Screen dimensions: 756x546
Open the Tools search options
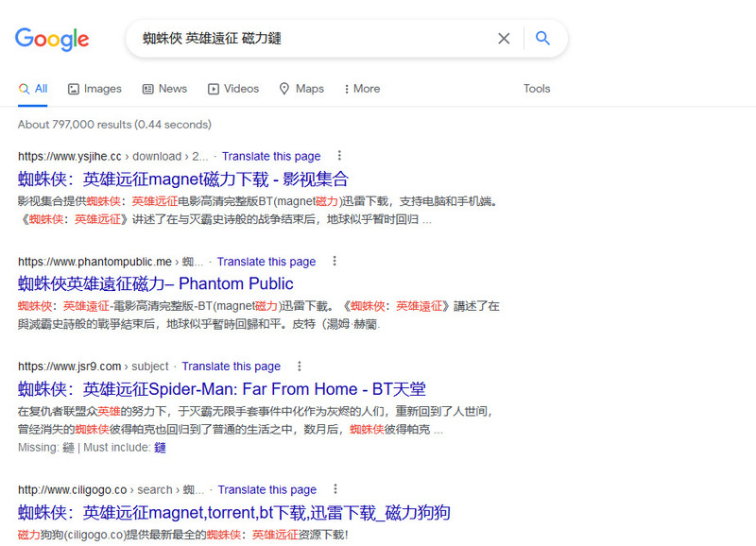[537, 89]
